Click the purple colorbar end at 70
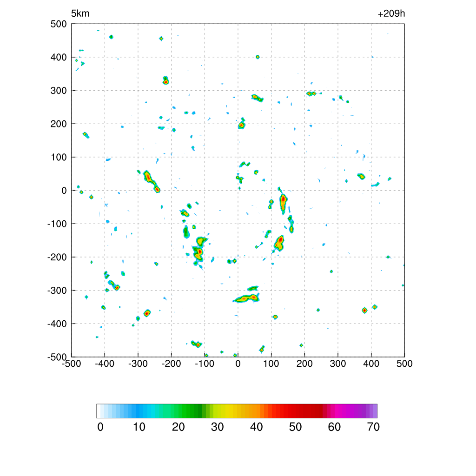The width and height of the screenshot is (476, 476). 375,411
